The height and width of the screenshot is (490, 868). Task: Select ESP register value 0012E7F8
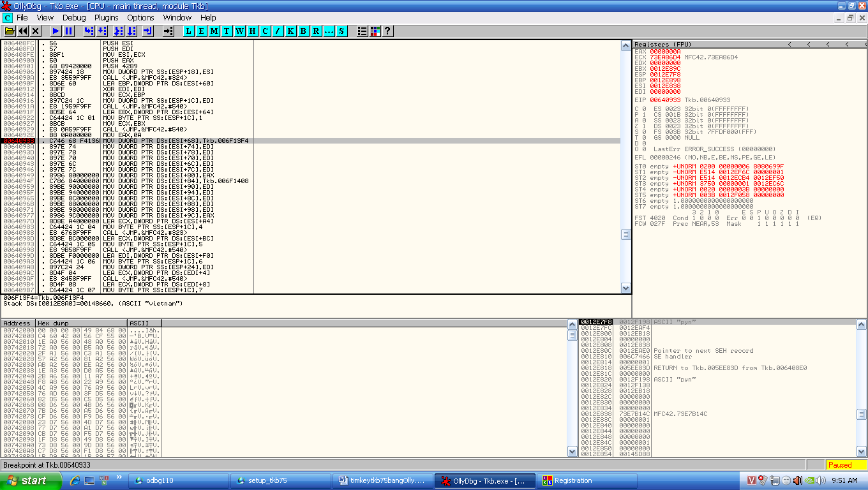pyautogui.click(x=665, y=74)
